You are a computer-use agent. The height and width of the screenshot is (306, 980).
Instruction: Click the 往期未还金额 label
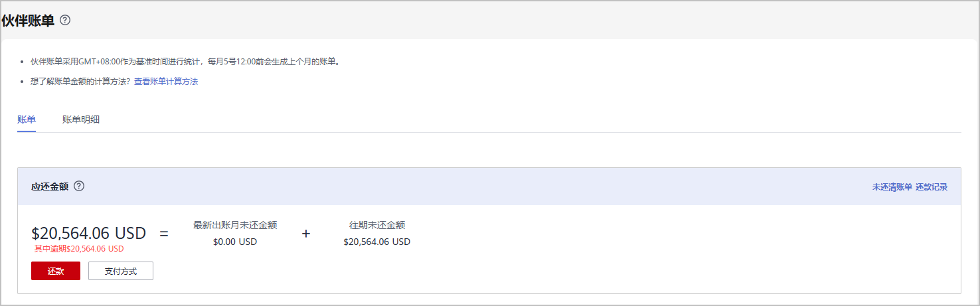tap(377, 225)
